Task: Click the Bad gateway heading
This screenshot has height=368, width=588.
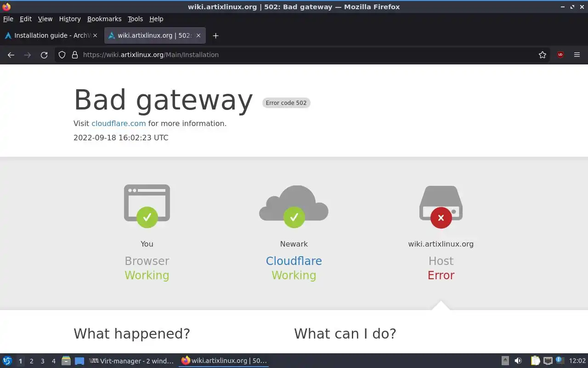Action: pos(163,100)
